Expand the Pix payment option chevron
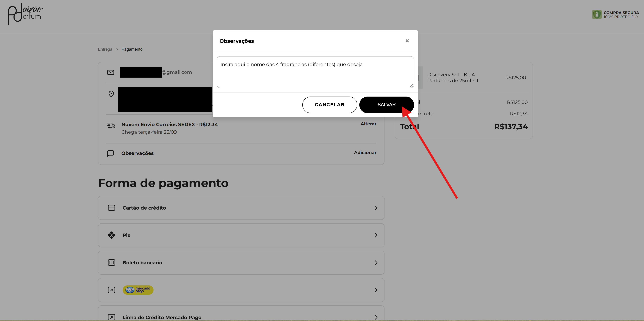 point(376,235)
